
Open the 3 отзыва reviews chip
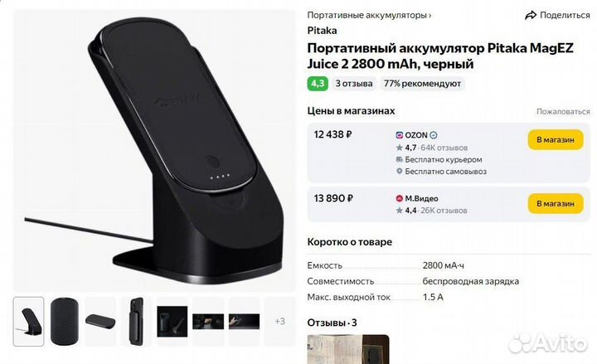[x=354, y=84]
